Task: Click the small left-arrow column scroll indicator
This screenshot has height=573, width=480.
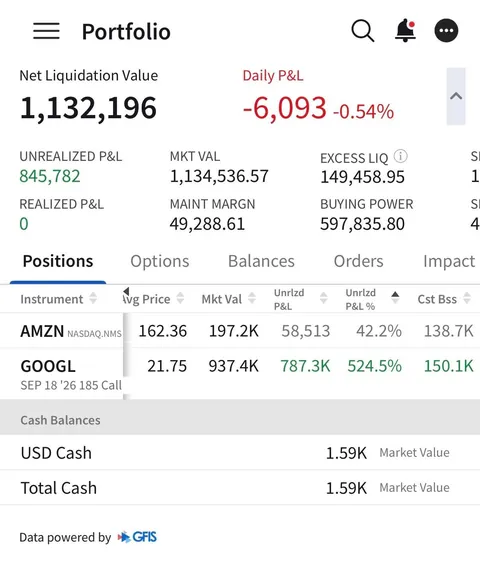Action: coord(126,291)
